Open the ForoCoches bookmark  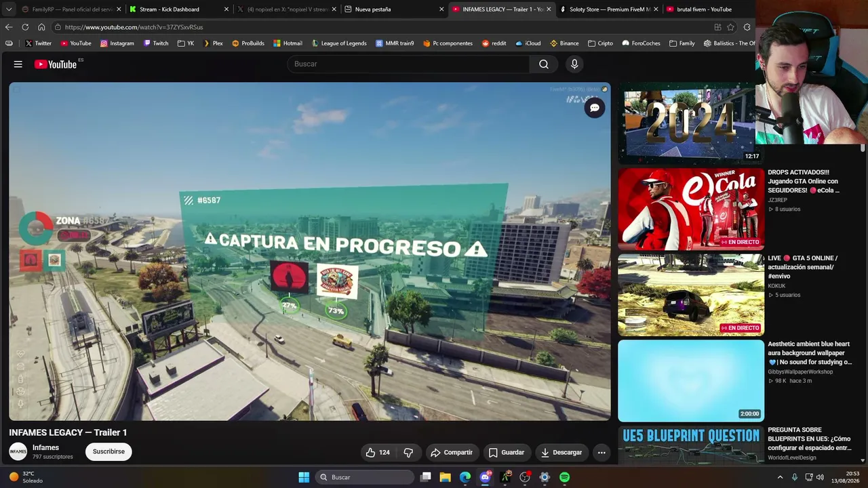641,43
